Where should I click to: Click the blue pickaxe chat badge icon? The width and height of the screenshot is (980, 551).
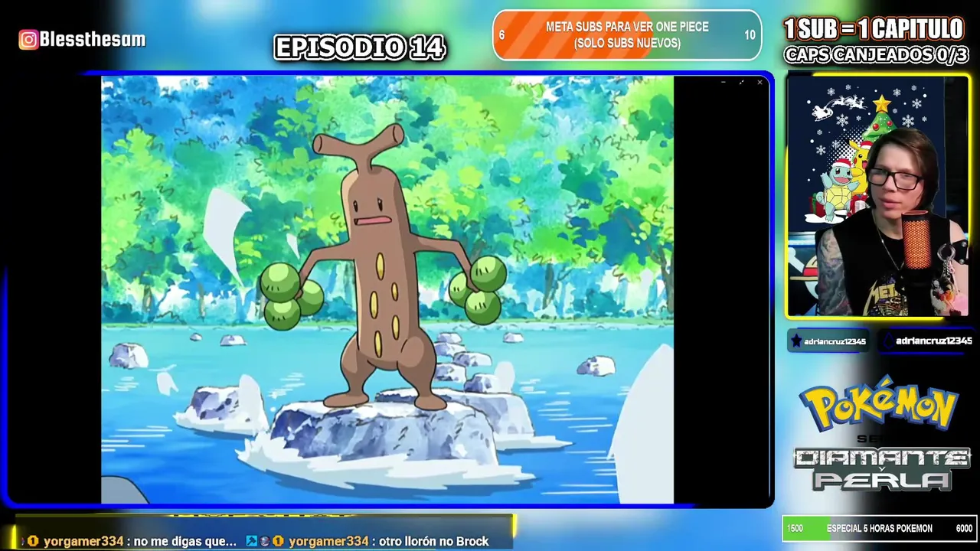252,541
